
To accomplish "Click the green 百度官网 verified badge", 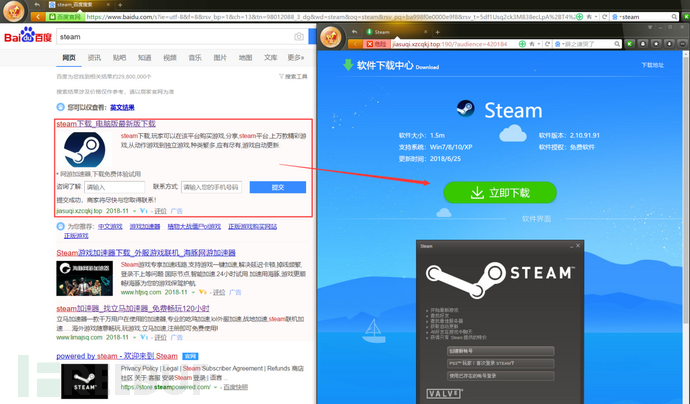I will click(65, 17).
